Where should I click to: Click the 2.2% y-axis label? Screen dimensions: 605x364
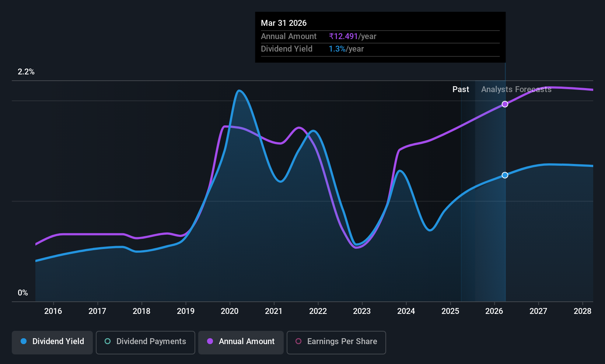(26, 72)
